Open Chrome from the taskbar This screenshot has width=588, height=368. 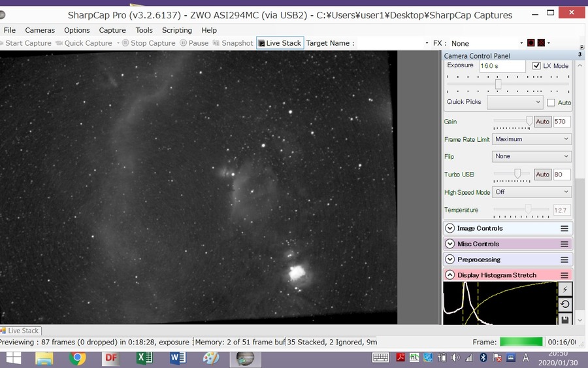pyautogui.click(x=77, y=358)
